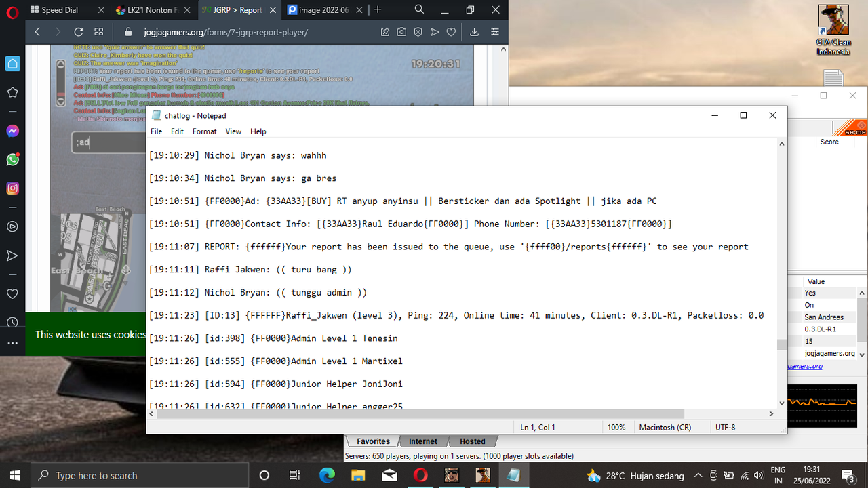Image resolution: width=868 pixels, height=488 pixels.
Task: Select the Internet tab in SA-MP
Action: (x=423, y=441)
